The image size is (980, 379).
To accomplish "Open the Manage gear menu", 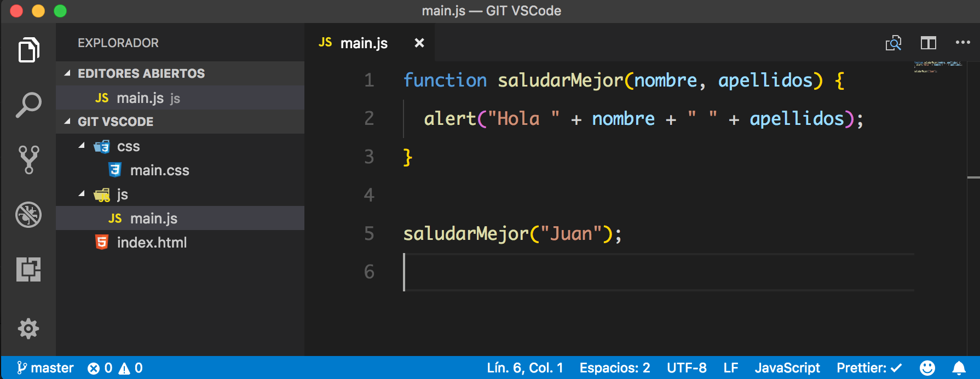I will tap(28, 329).
